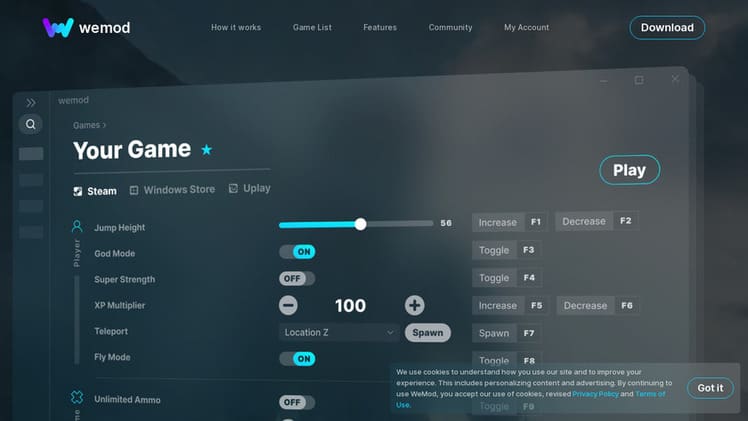748x421 pixels.
Task: Expand the sidebar with double chevron icon
Action: pos(31,102)
